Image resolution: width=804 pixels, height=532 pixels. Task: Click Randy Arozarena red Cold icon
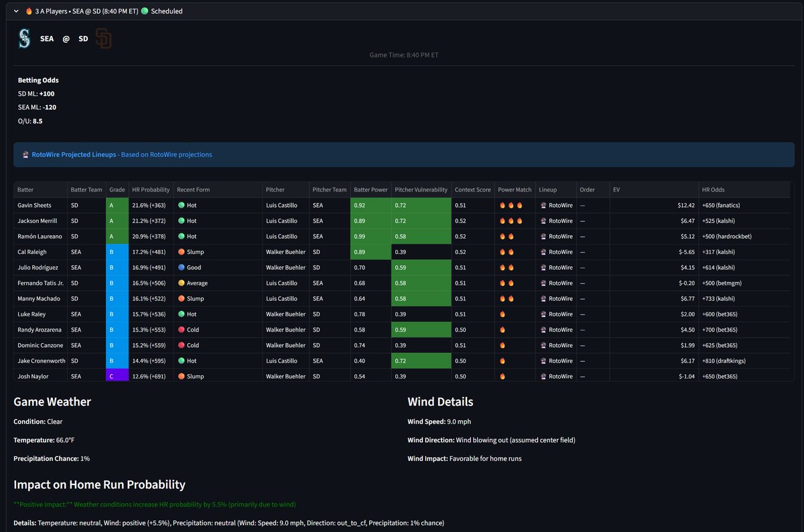pyautogui.click(x=181, y=330)
